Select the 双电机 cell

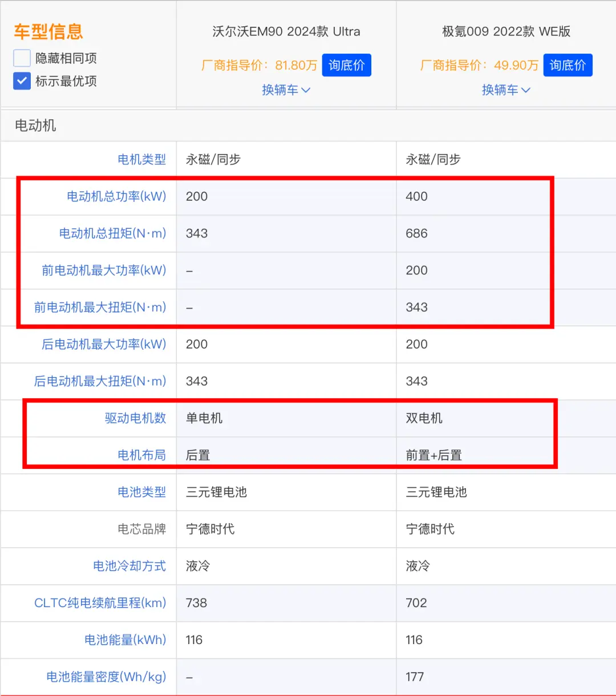[424, 418]
